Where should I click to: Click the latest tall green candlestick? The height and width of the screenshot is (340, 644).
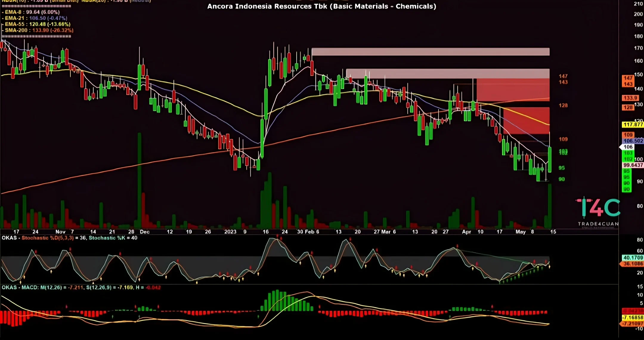549,160
